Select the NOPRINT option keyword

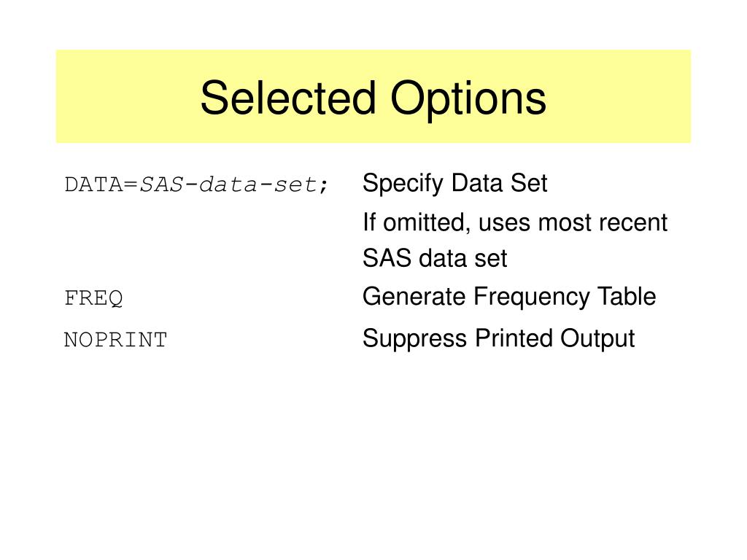tap(115, 340)
